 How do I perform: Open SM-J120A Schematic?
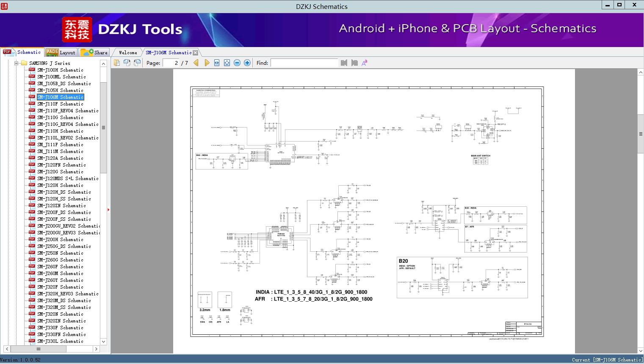point(60,158)
